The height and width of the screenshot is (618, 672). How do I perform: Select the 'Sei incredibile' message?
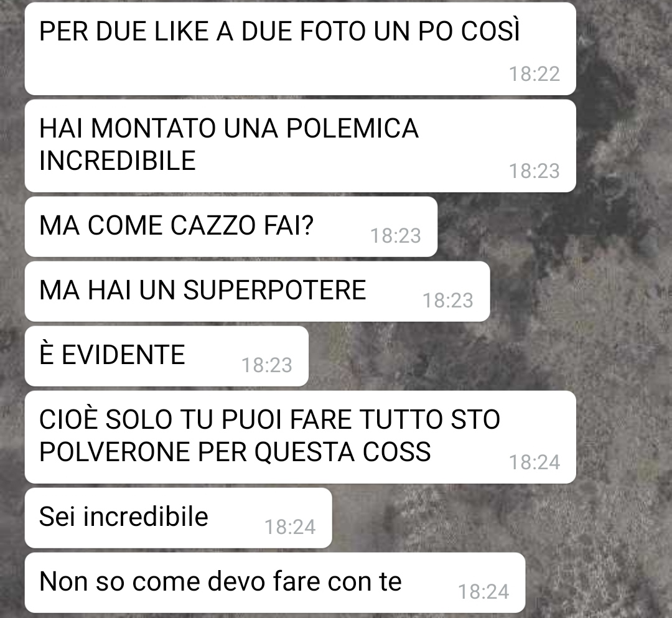point(179,518)
